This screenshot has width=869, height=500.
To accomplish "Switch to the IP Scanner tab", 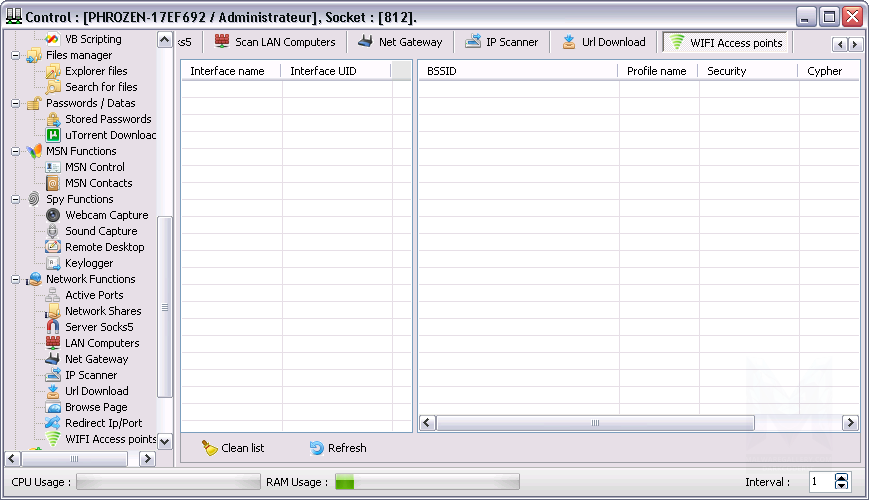I will coord(502,42).
